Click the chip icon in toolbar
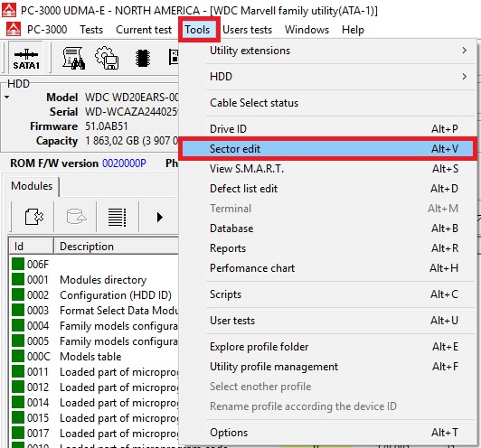 pyautogui.click(x=143, y=58)
